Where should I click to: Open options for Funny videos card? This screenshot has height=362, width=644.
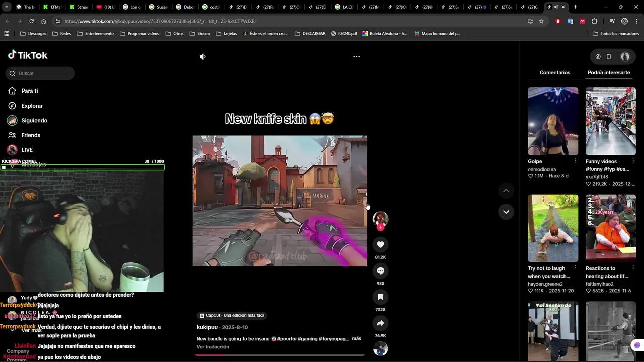coord(633,161)
